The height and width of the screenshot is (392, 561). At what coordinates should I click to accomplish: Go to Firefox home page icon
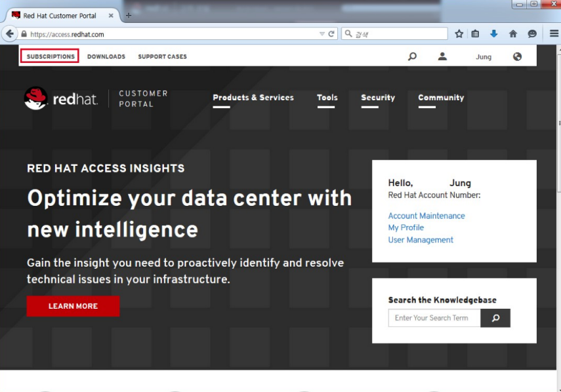tap(513, 34)
